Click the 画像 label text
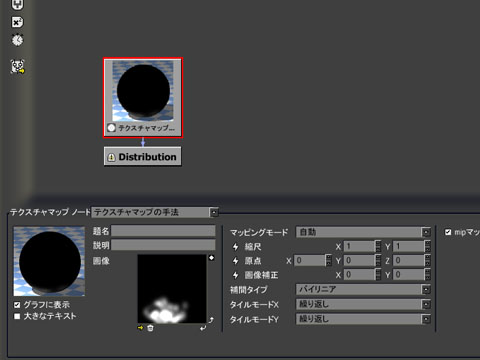 (x=101, y=261)
